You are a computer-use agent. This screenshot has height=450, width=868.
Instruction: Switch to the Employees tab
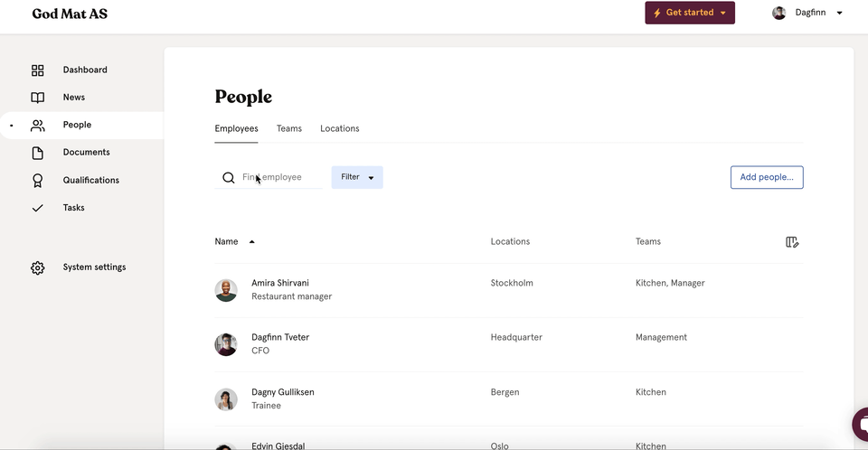[236, 128]
